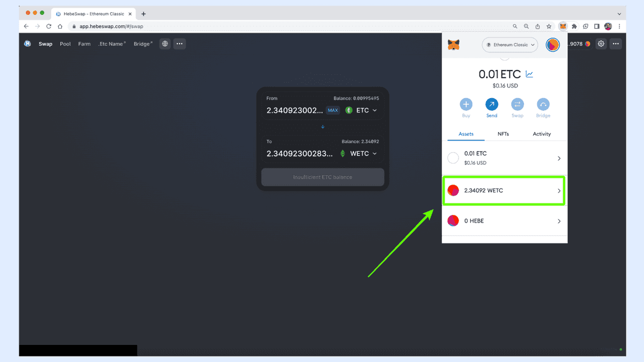Click the MetaMask fox extension icon
This screenshot has height=362, width=644.
point(563,26)
